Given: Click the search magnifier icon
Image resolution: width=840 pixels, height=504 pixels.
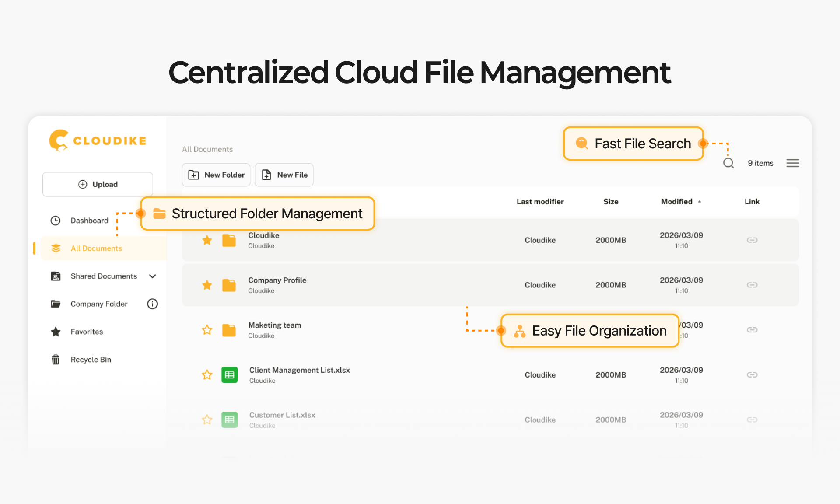Looking at the screenshot, I should pos(728,163).
